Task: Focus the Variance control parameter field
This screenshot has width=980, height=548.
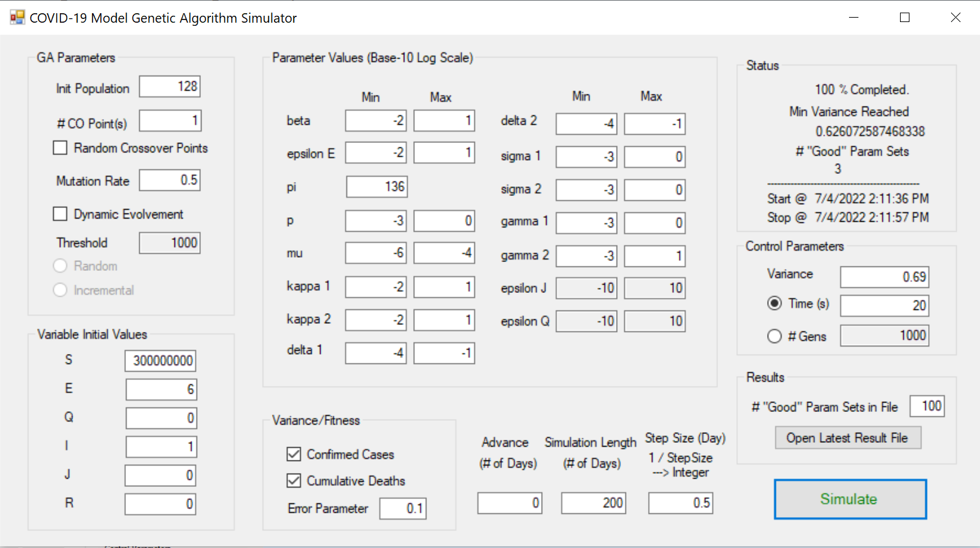Action: (884, 277)
